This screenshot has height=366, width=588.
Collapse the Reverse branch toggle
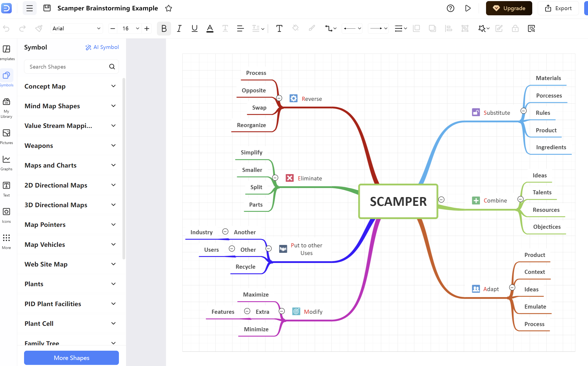[x=279, y=98]
